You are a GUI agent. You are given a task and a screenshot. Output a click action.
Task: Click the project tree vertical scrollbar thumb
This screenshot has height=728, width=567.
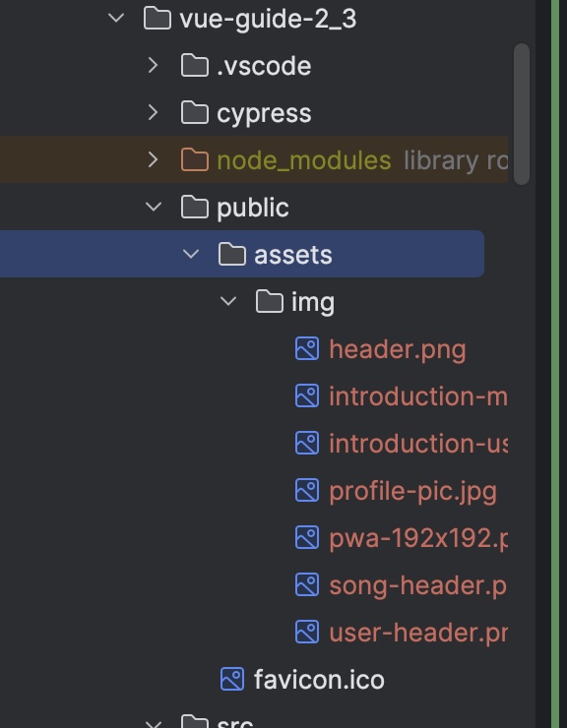522,114
